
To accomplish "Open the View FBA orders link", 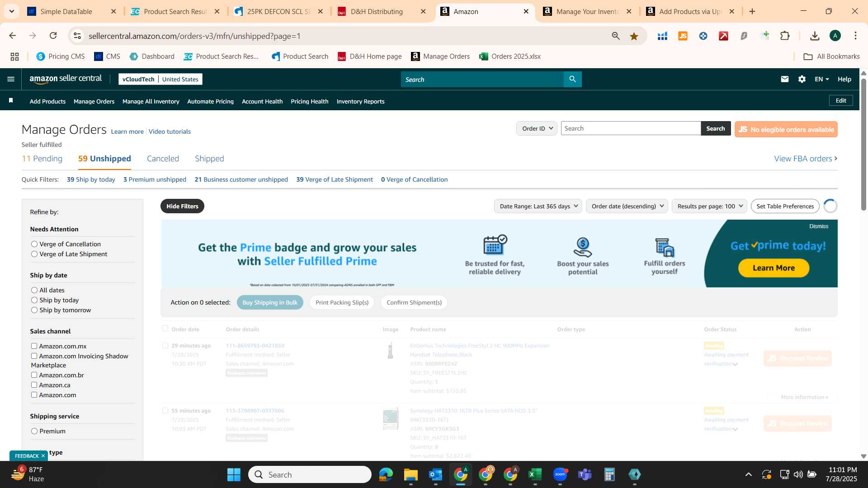I will (806, 159).
